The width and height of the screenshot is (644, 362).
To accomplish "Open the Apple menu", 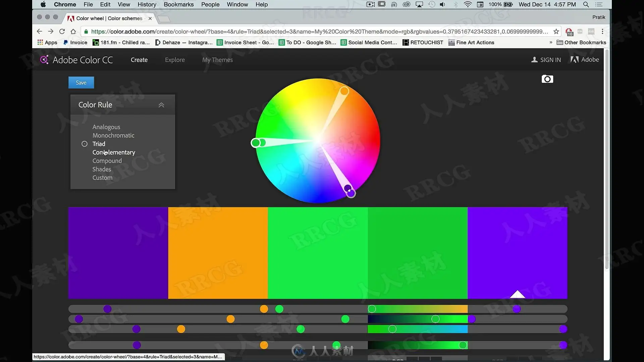I will [43, 4].
